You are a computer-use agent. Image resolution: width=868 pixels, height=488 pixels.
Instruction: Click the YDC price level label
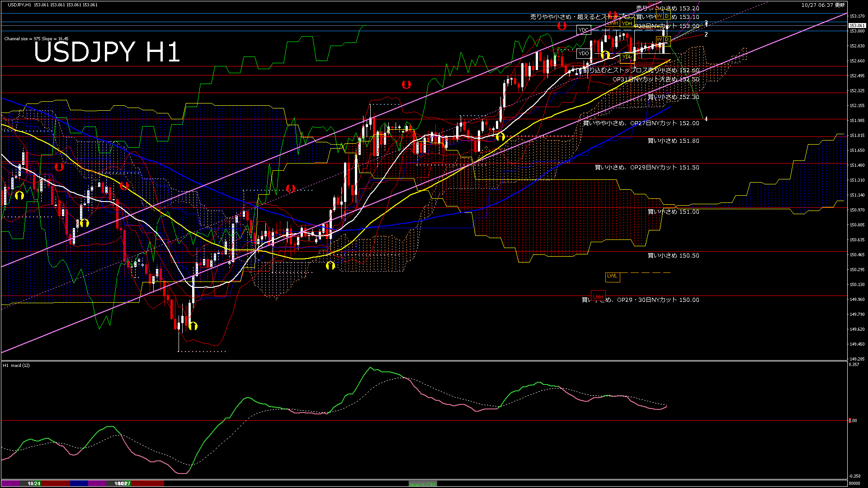tap(584, 30)
